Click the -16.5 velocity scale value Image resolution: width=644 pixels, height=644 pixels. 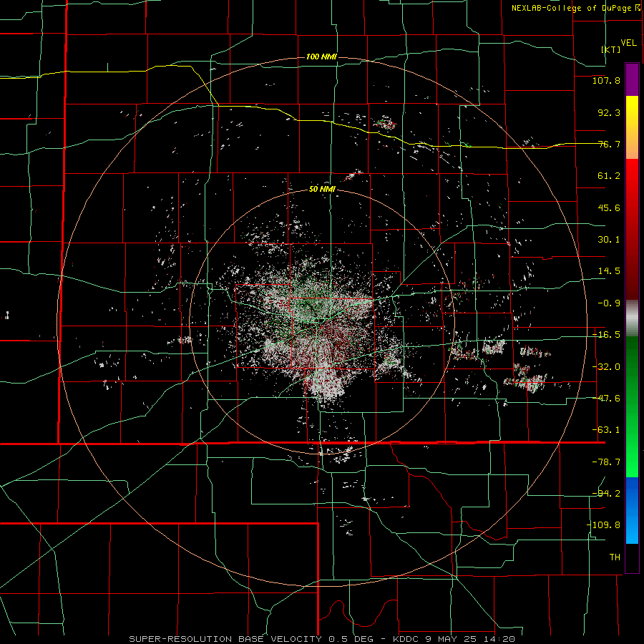coord(606,335)
